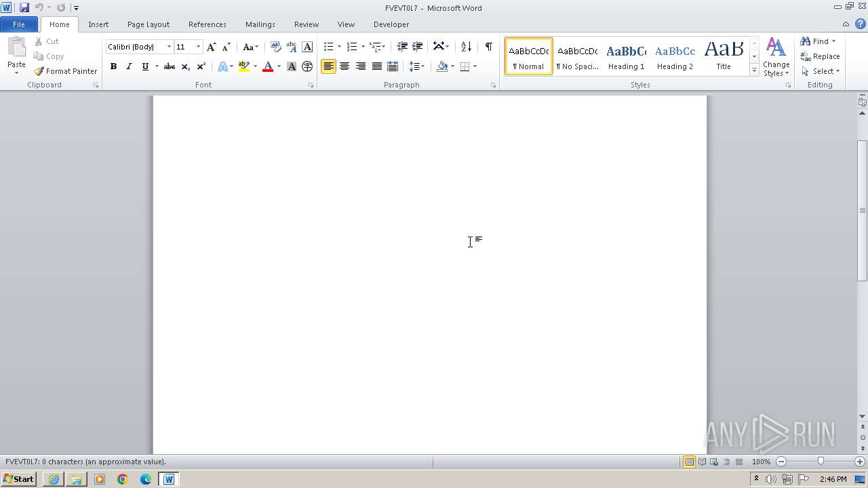This screenshot has height=488, width=868.
Task: Open Chrome from the taskbar
Action: [x=123, y=479]
